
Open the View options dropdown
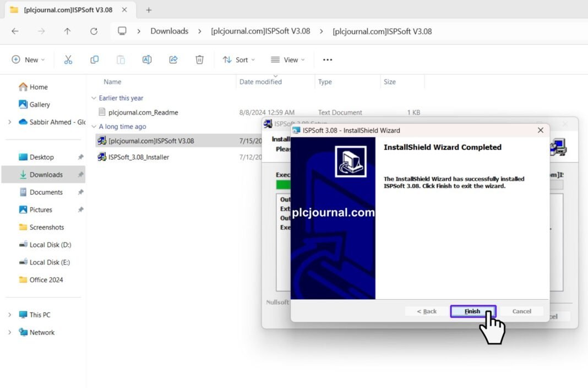click(x=288, y=60)
